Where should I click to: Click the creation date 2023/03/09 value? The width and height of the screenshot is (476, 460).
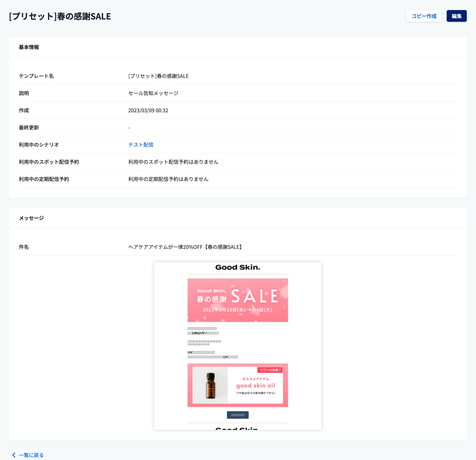pos(148,110)
